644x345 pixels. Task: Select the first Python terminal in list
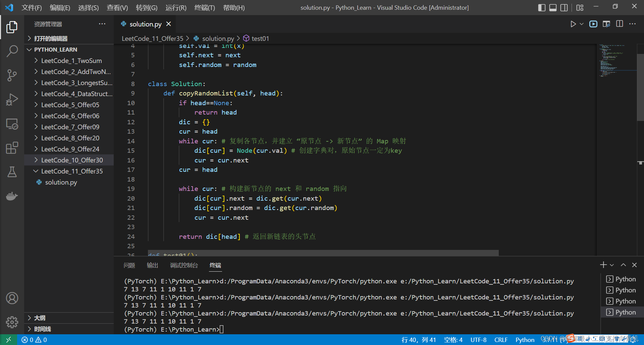pos(622,279)
